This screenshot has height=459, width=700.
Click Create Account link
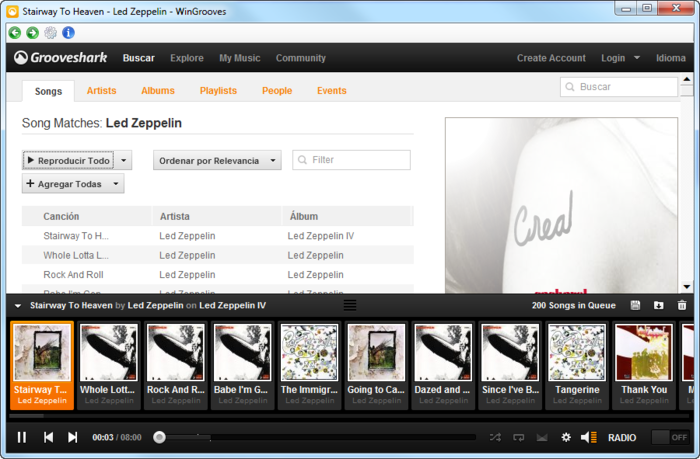[551, 58]
